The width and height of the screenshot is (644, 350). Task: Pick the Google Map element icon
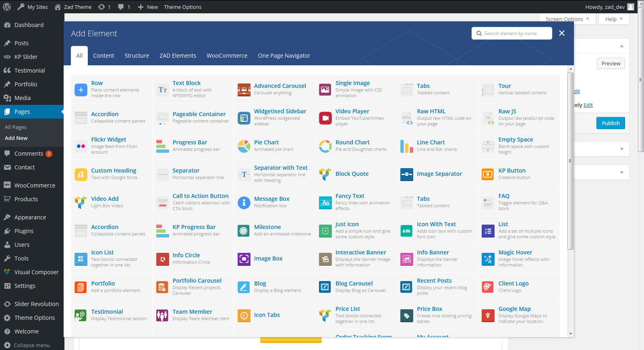click(x=488, y=315)
